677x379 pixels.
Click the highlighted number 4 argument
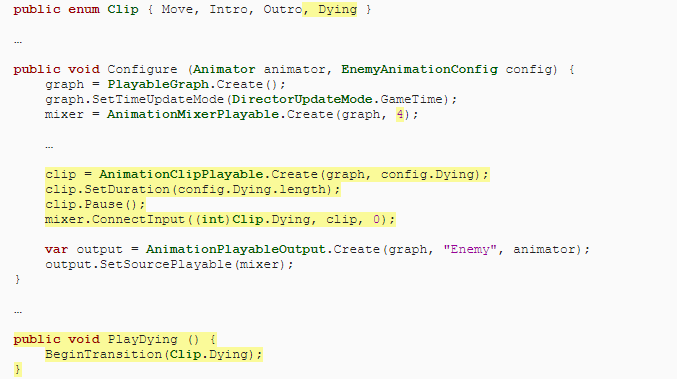400,114
